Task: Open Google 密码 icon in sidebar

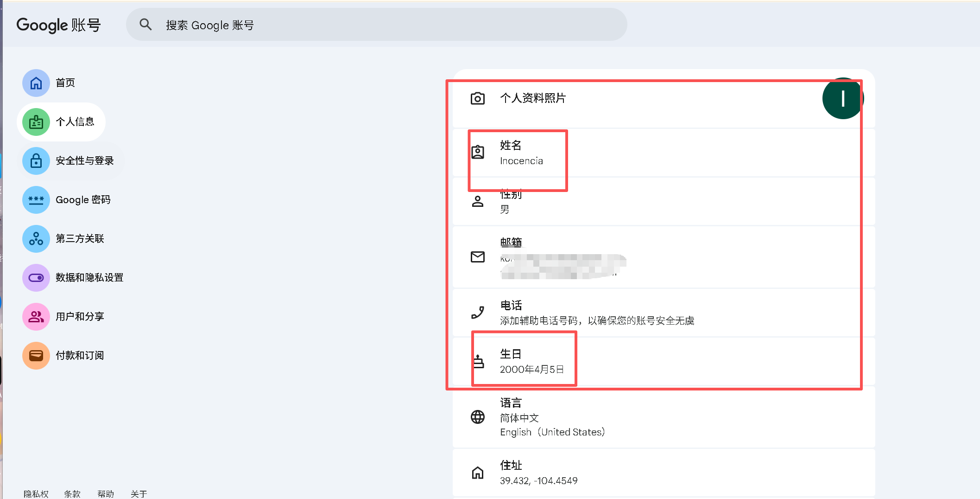Action: tap(36, 200)
